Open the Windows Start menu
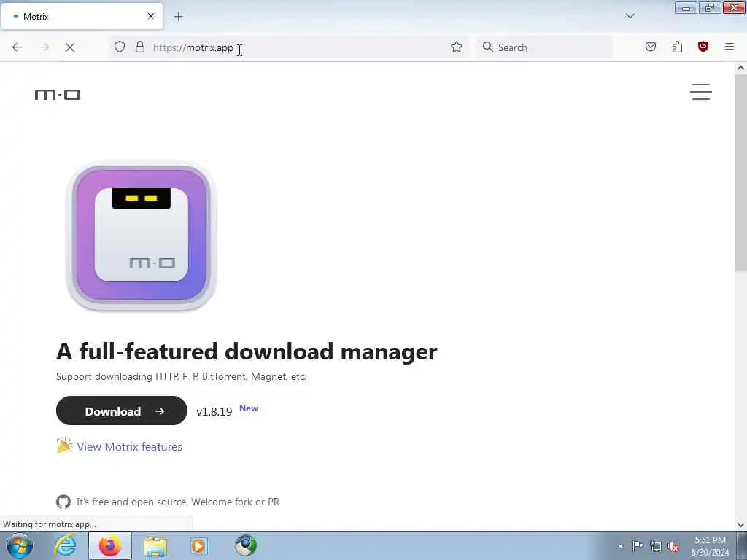Image resolution: width=747 pixels, height=560 pixels. pos(20,545)
